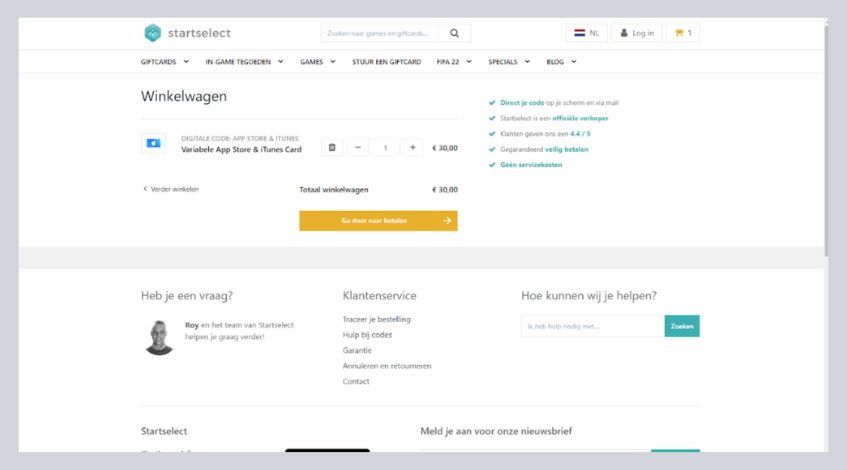Click the startselect logo icon

point(153,33)
